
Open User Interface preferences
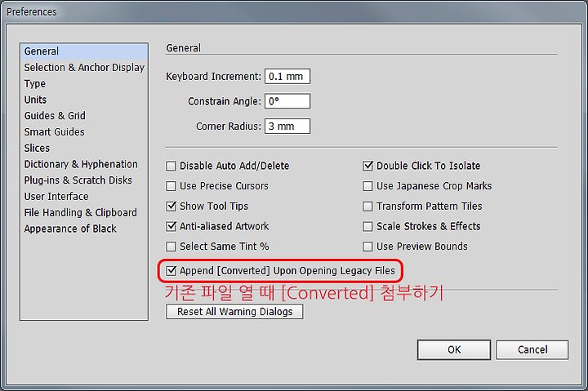click(x=84, y=197)
